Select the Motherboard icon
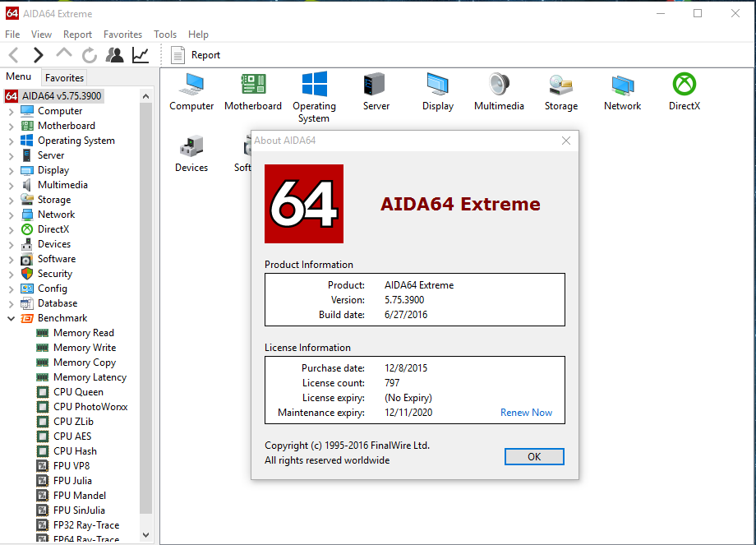 (x=253, y=90)
